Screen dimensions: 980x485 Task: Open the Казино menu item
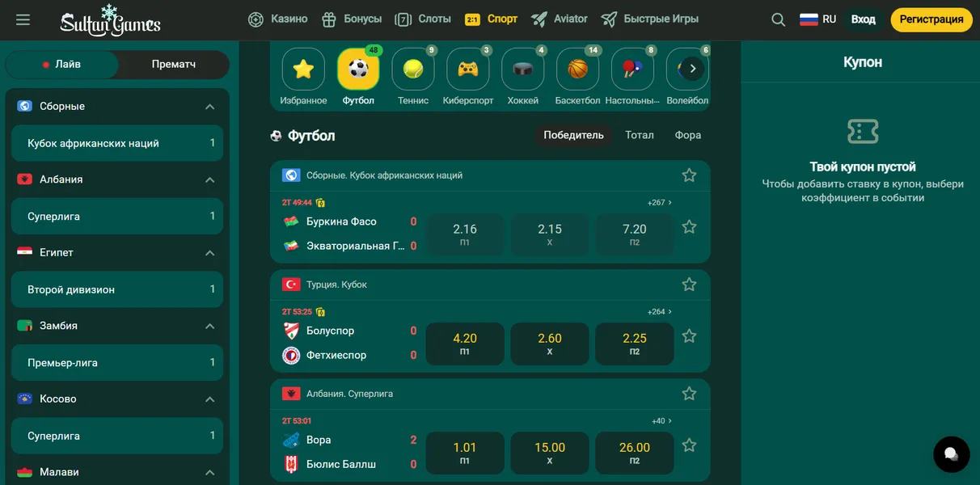pos(278,19)
